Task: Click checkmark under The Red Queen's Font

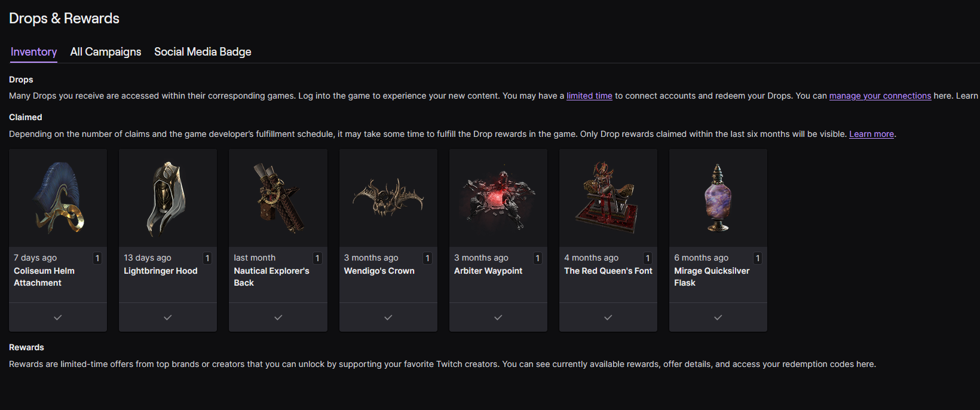Action: (x=608, y=317)
